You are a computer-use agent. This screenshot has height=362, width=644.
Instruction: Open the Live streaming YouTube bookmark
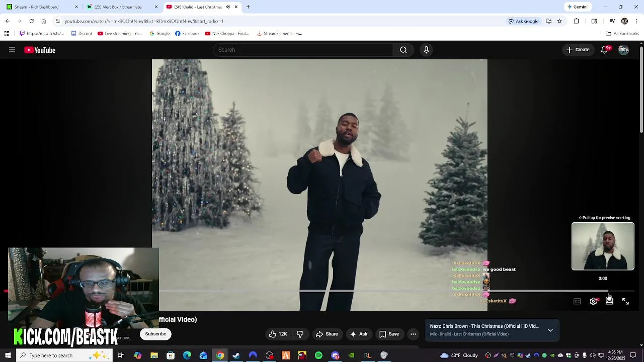click(x=120, y=34)
